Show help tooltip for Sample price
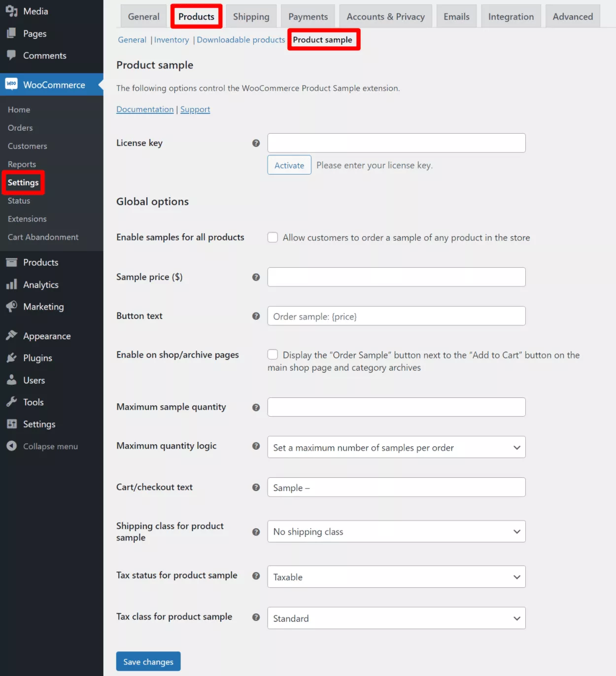The height and width of the screenshot is (676, 616). [256, 277]
